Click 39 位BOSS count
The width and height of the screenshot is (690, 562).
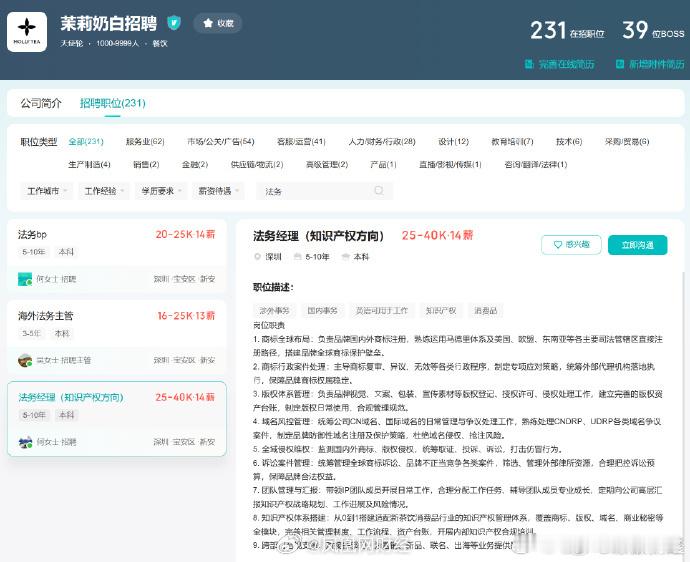click(653, 31)
